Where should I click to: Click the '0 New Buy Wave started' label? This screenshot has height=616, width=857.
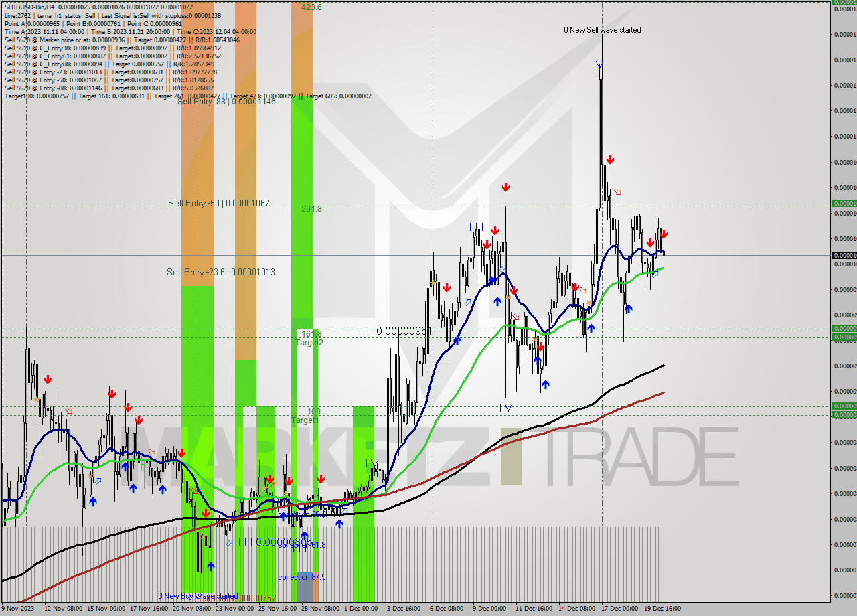(198, 596)
